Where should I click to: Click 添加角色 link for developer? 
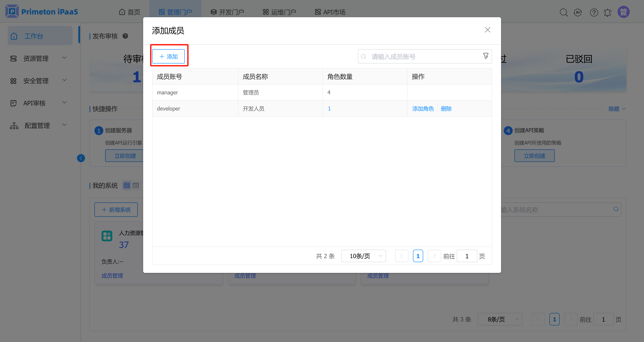(x=423, y=109)
